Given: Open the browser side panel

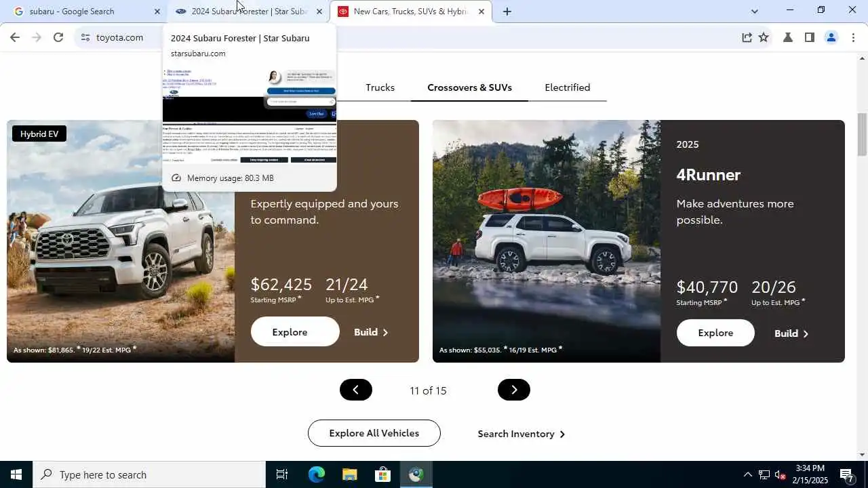Looking at the screenshot, I should (x=809, y=37).
